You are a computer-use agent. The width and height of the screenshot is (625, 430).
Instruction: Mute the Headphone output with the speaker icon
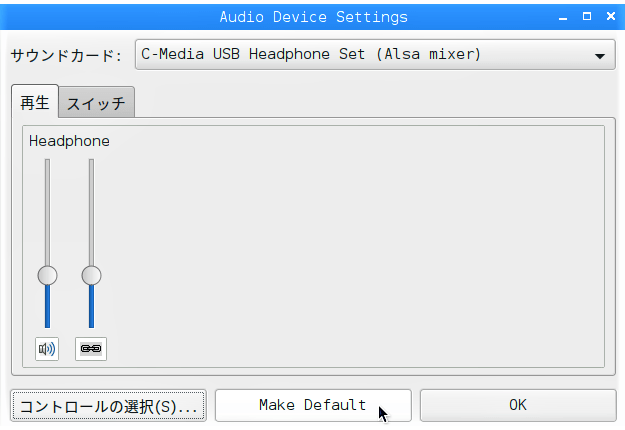click(x=47, y=349)
